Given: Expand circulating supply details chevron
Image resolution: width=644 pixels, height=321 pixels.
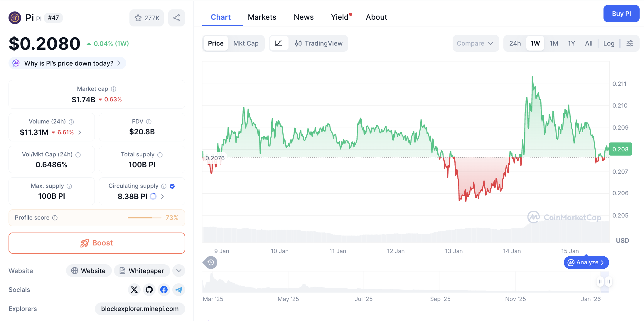Looking at the screenshot, I should coord(162,196).
